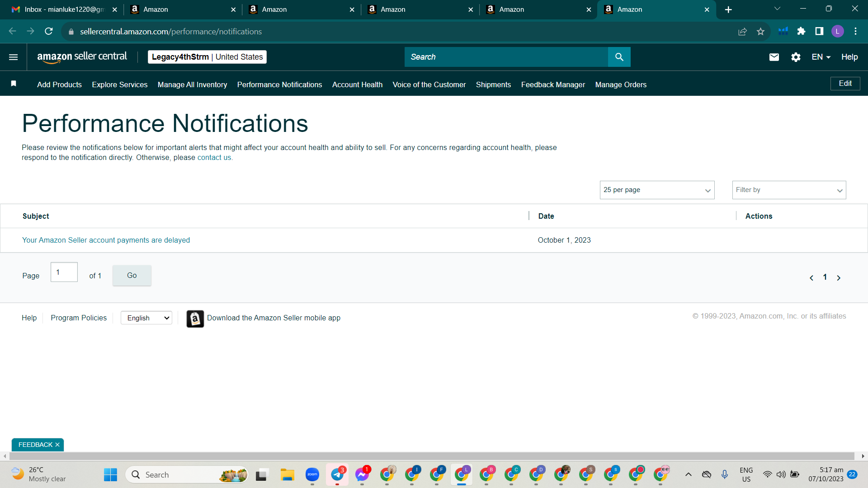Open the English footer language selector
This screenshot has width=868, height=488.
pos(146,318)
